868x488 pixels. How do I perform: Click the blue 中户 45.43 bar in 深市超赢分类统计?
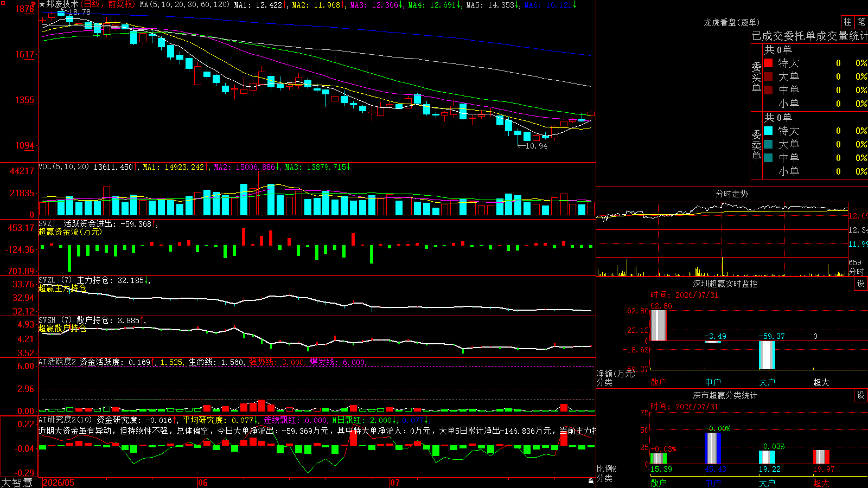coord(713,448)
